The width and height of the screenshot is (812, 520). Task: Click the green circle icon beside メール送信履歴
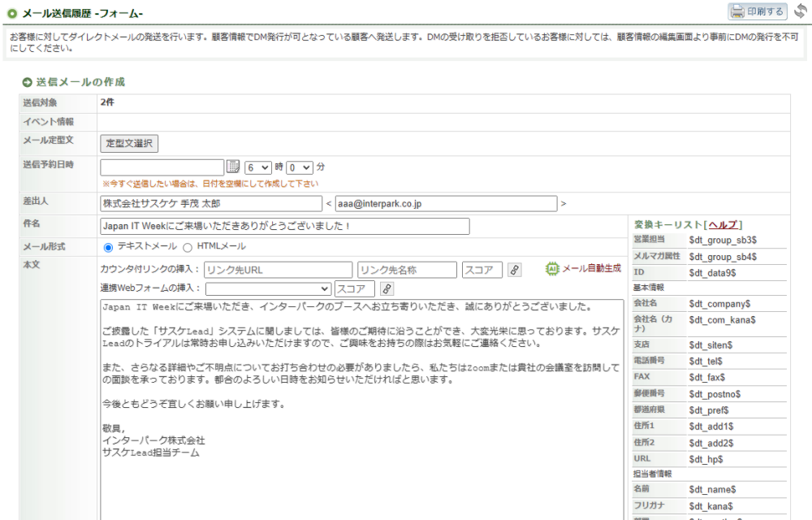pyautogui.click(x=12, y=12)
